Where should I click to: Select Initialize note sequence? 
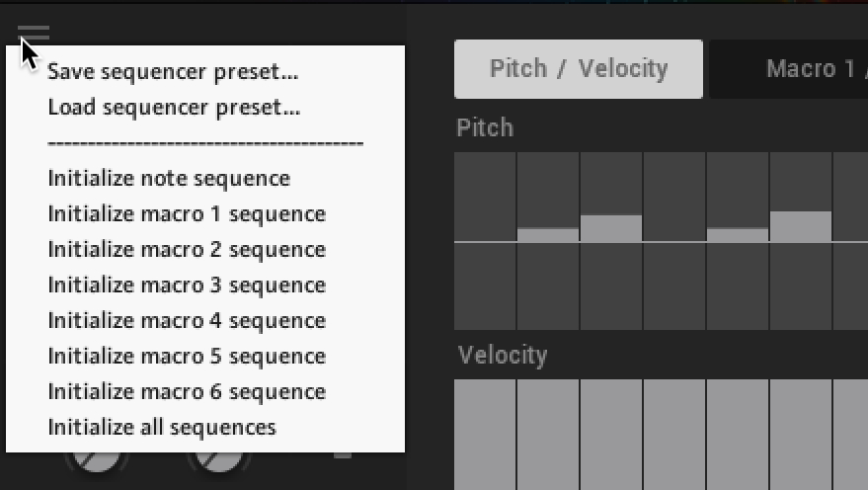pos(169,178)
